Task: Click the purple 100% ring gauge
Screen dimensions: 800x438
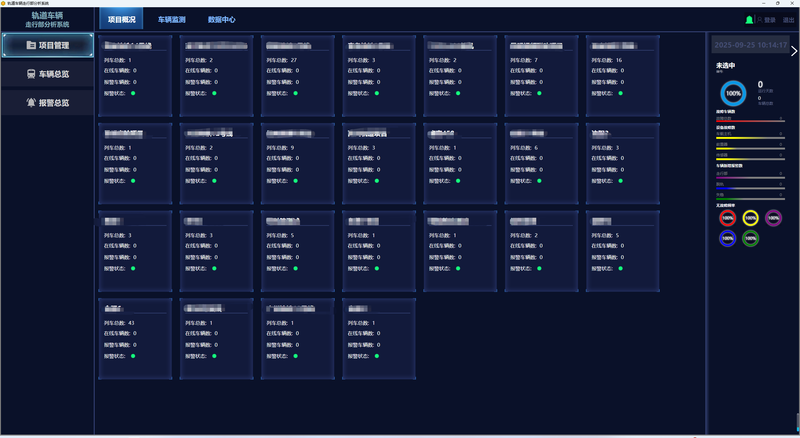Action: click(x=773, y=218)
